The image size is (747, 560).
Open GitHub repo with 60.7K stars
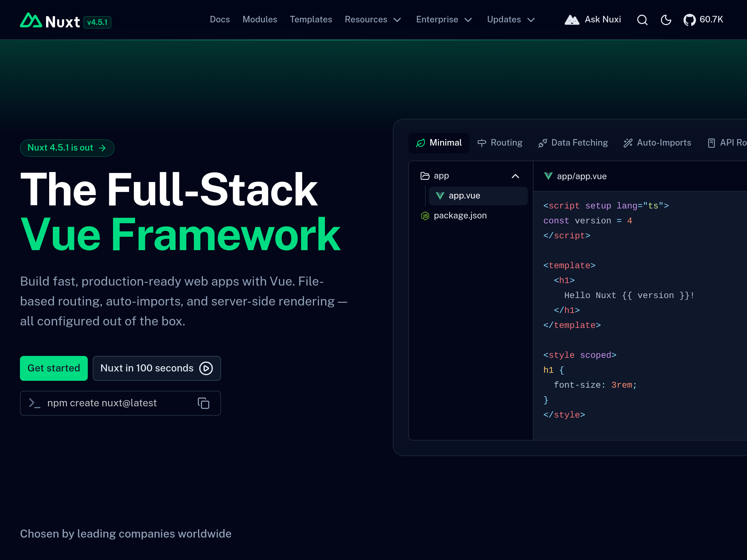(703, 20)
